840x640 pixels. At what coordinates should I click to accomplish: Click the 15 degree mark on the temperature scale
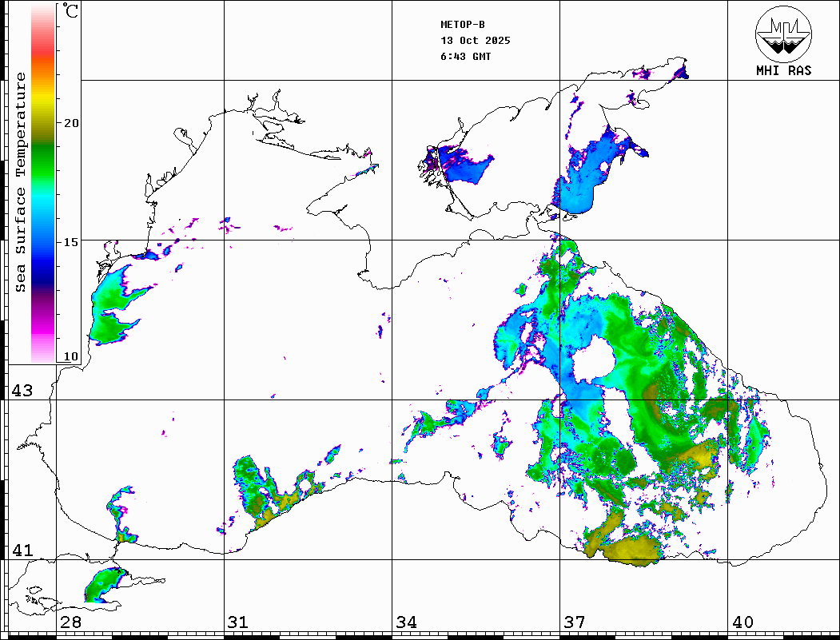71,241
